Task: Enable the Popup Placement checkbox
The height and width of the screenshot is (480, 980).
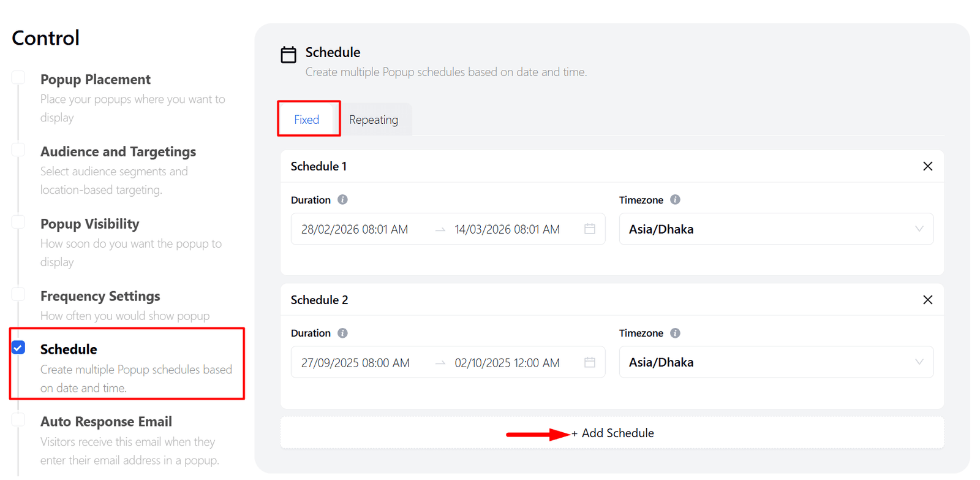Action: tap(18, 78)
